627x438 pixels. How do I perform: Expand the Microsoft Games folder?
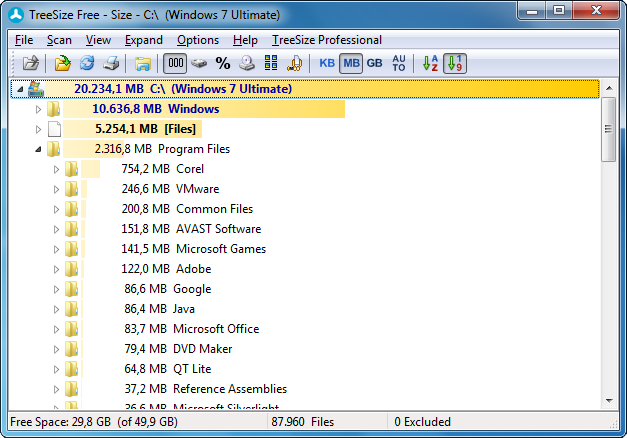(x=56, y=249)
